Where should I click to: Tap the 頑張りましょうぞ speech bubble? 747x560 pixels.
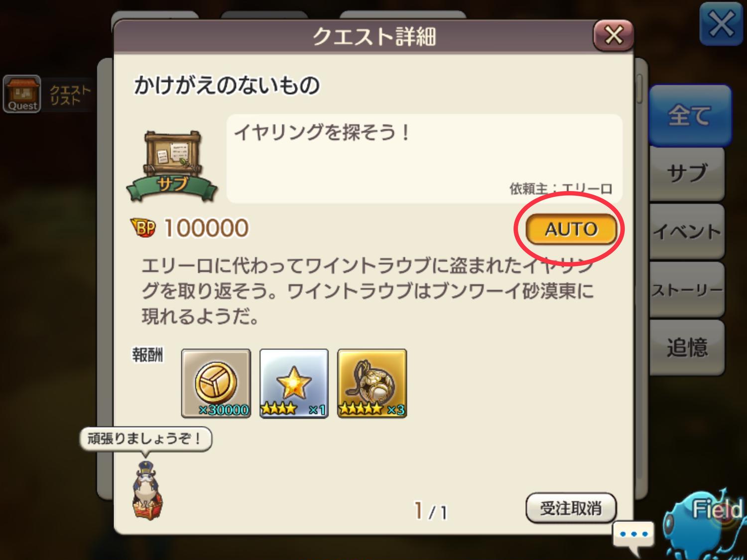[x=146, y=439]
